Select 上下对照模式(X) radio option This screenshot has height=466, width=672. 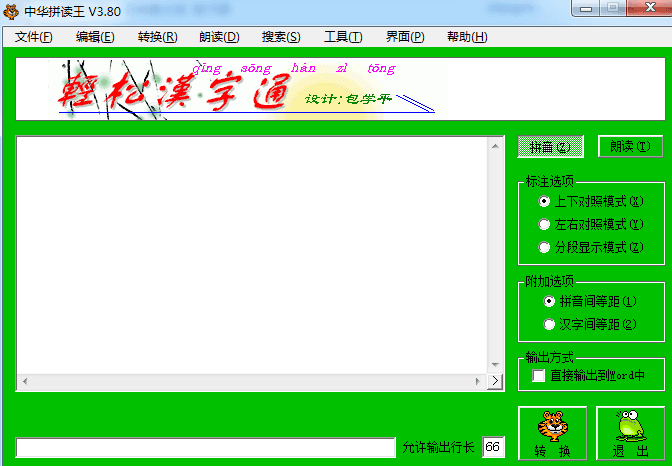591,201
